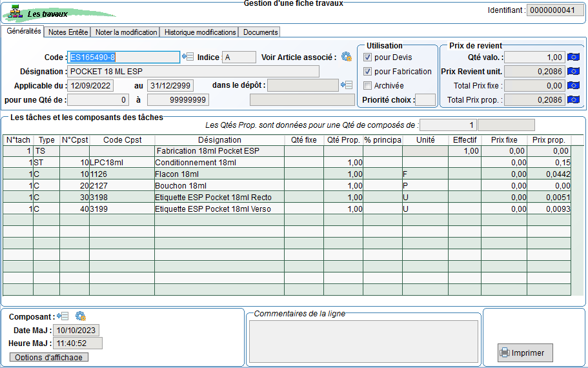Click euro flag beside Total Prix fixe
The image size is (588, 368).
point(573,85)
